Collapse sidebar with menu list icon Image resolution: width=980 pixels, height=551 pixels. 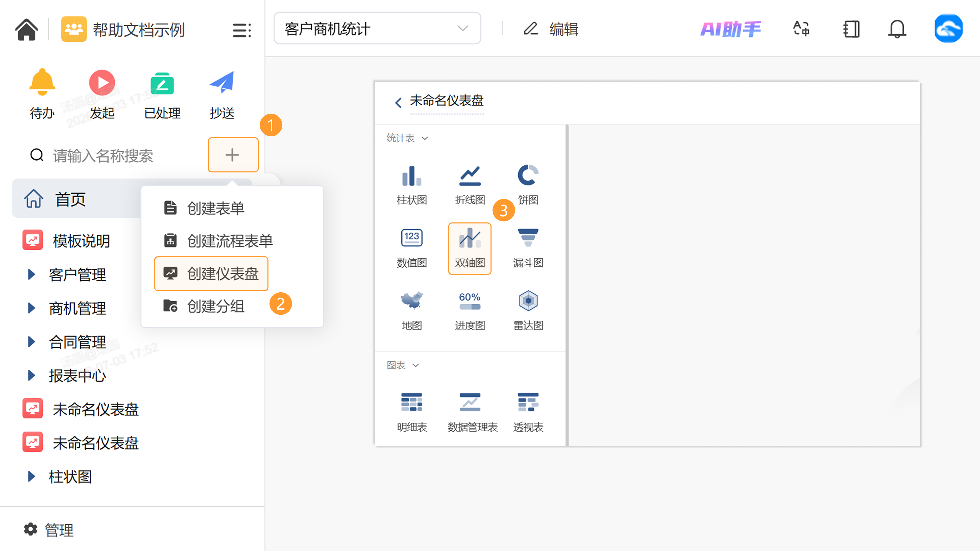click(x=242, y=30)
